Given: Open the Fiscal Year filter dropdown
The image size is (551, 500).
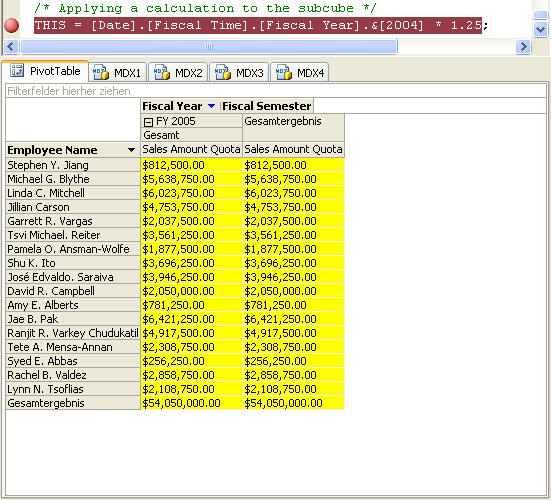Looking at the screenshot, I should click(x=211, y=106).
